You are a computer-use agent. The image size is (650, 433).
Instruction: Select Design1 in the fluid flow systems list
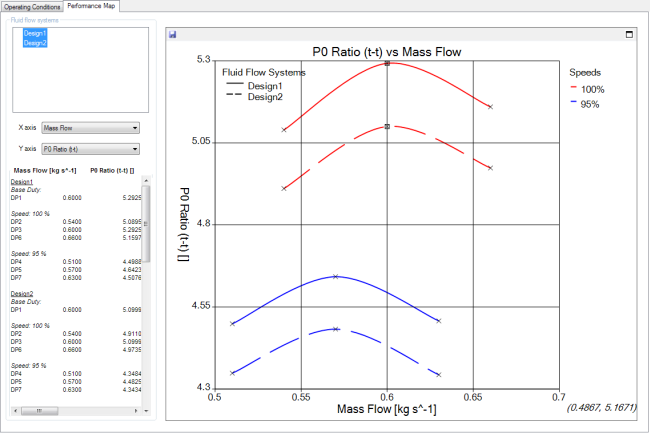(35, 33)
